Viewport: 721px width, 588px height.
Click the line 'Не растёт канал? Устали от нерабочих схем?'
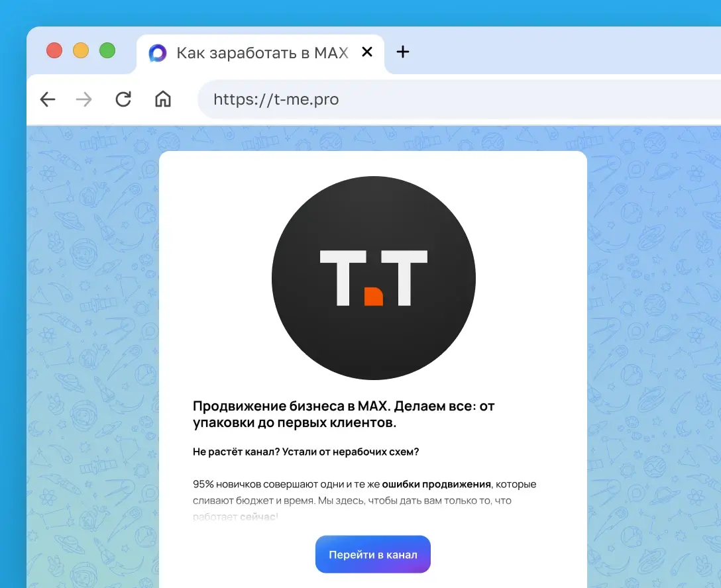point(305,452)
